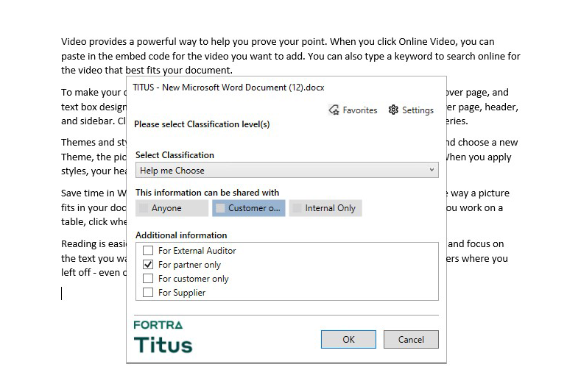The height and width of the screenshot is (392, 567).
Task: Open Settings via the gear icon
Action: point(393,110)
